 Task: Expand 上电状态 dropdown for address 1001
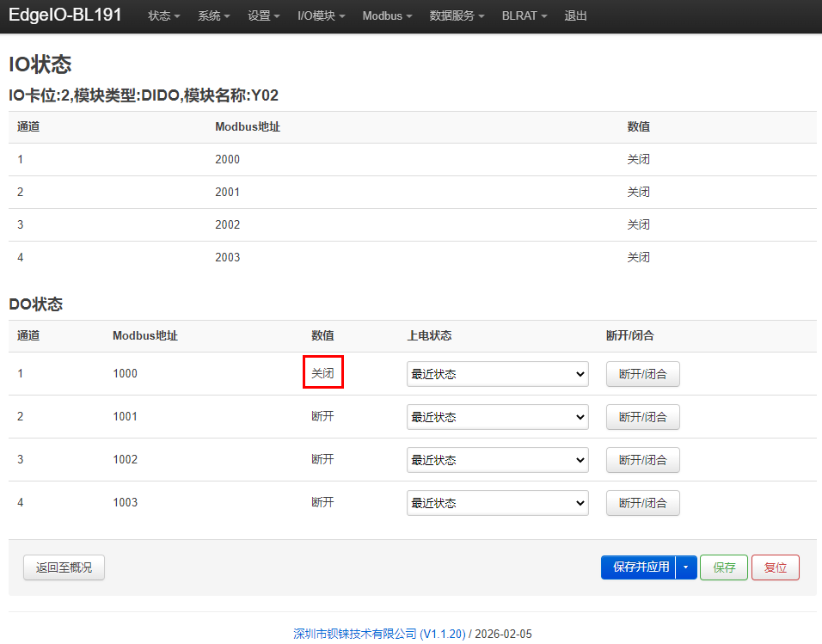point(498,417)
